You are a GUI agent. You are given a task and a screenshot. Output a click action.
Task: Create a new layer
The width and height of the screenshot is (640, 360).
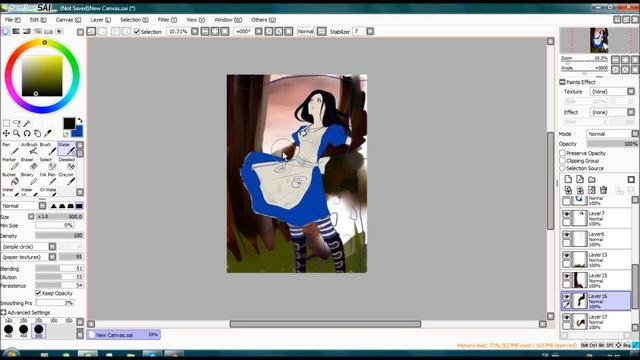pyautogui.click(x=568, y=179)
